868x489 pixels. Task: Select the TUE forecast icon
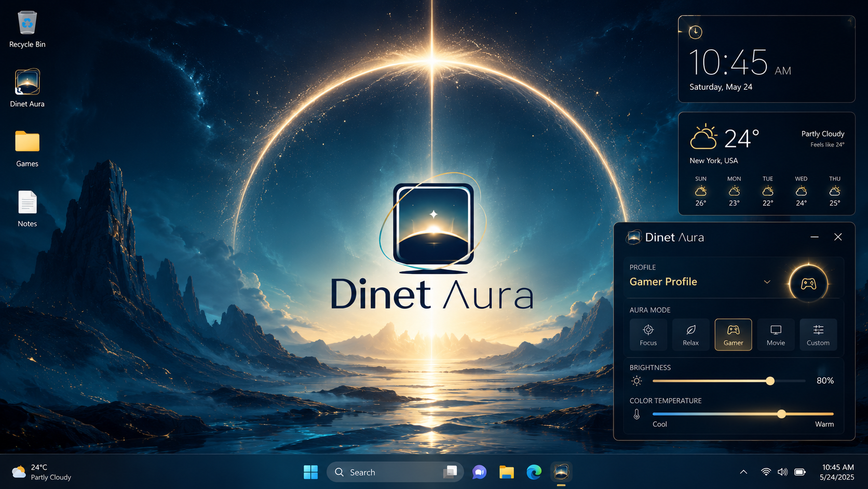(x=768, y=191)
